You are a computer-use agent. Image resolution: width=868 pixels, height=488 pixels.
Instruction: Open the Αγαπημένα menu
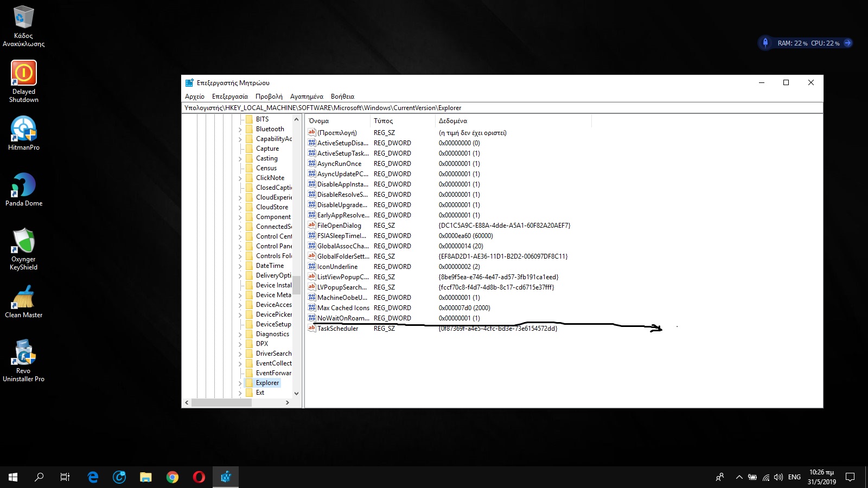click(x=307, y=97)
